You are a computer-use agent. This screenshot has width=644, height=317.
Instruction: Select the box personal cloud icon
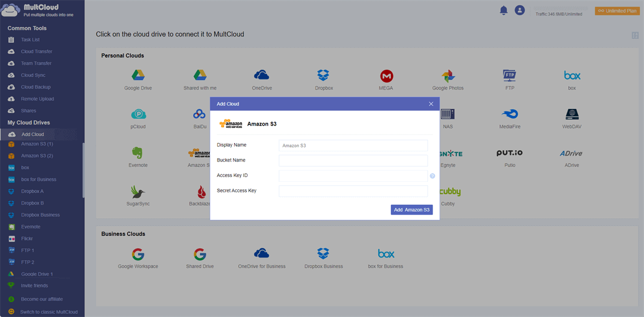click(572, 76)
